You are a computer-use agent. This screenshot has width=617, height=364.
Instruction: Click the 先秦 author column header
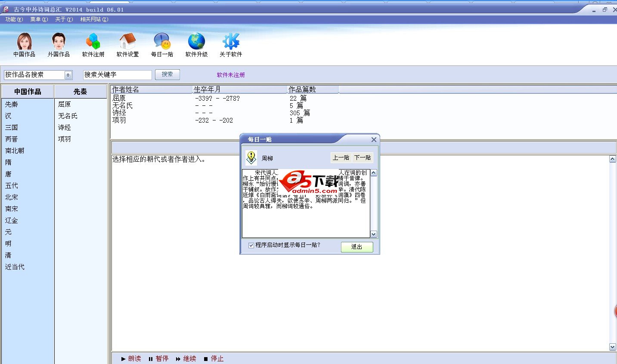point(81,92)
